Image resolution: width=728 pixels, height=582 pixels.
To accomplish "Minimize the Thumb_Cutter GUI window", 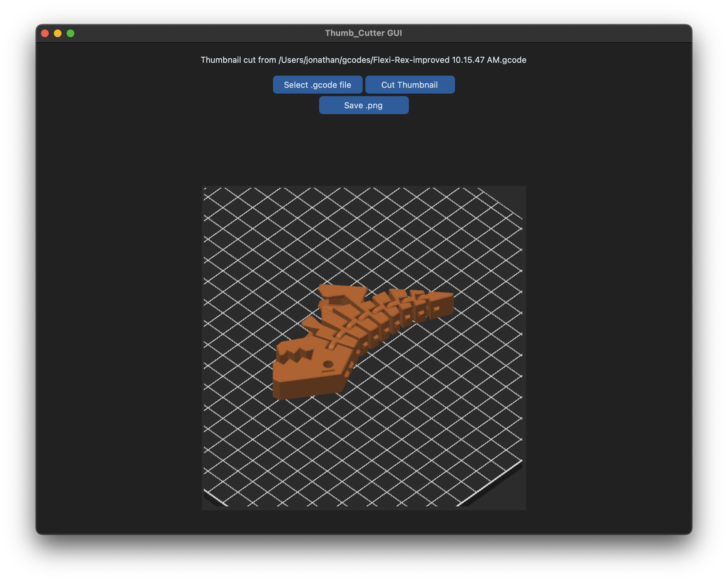I will [58, 33].
